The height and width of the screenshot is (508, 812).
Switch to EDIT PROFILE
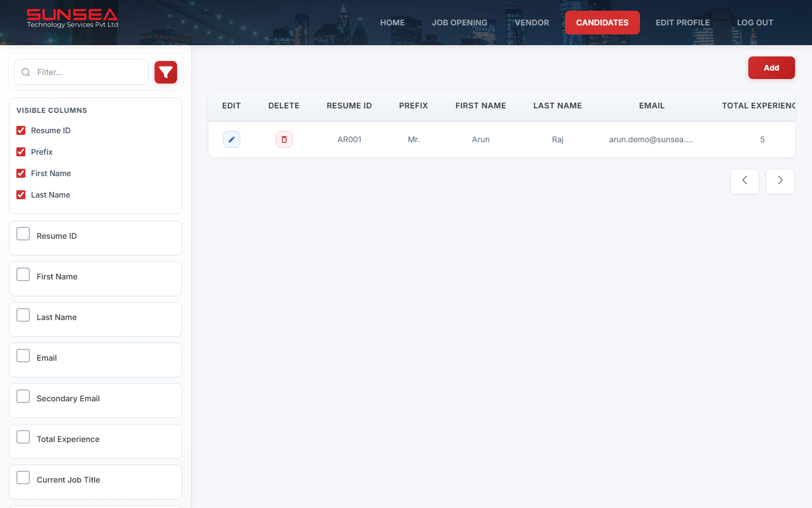click(682, 23)
